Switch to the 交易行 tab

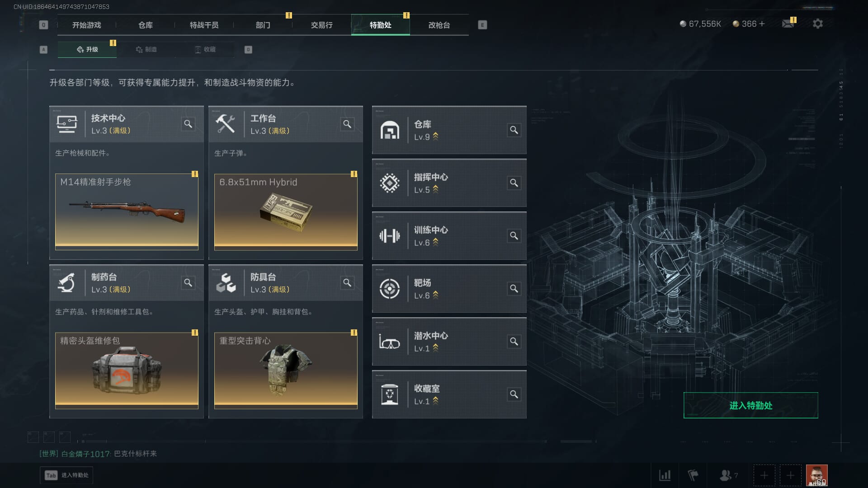[x=321, y=25]
